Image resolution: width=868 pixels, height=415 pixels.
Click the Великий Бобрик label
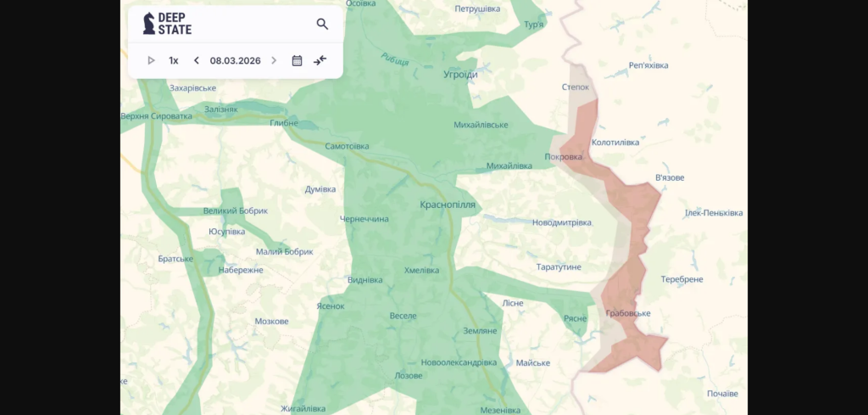click(235, 210)
